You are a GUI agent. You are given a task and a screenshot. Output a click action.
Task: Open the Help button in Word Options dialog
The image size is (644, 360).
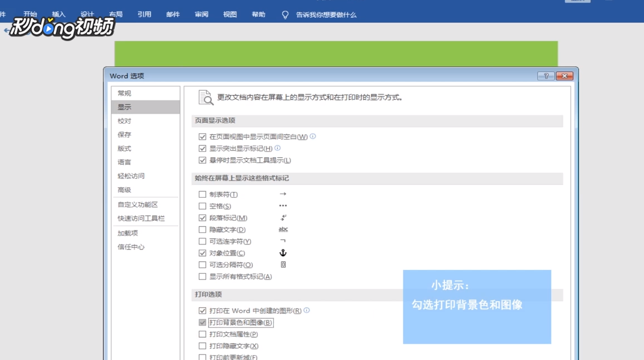click(546, 76)
